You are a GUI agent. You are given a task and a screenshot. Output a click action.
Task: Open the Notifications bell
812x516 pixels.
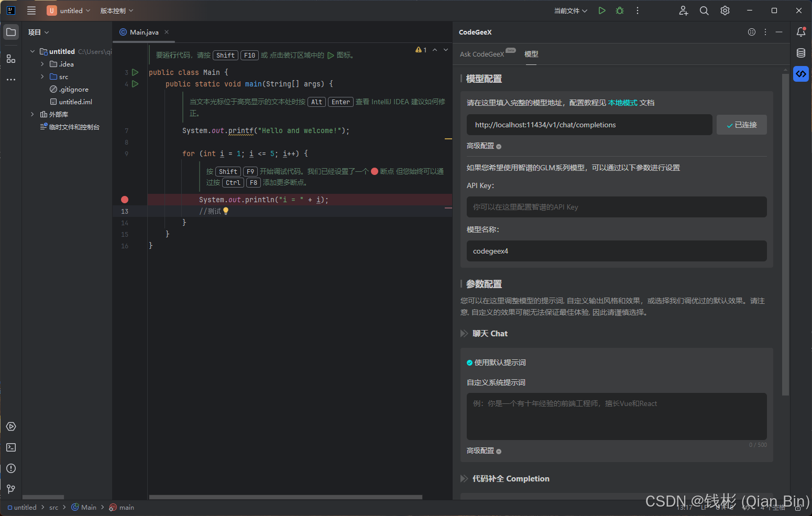pos(801,32)
